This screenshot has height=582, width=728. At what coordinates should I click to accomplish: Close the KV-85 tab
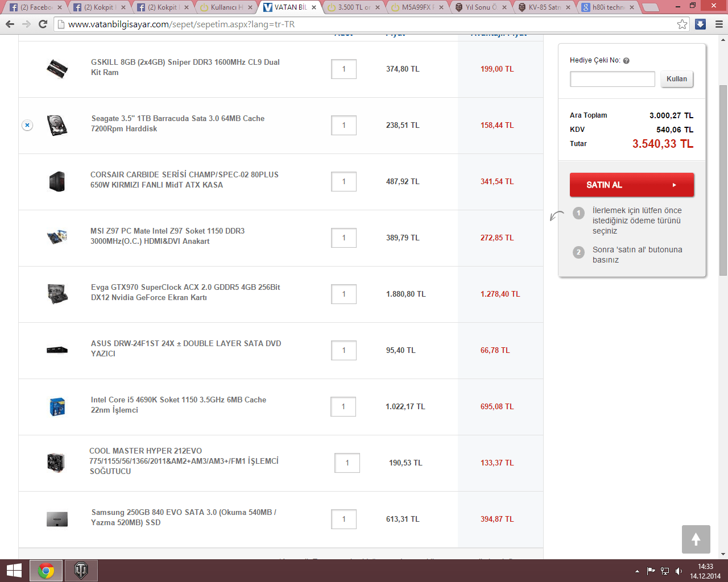pos(568,7)
